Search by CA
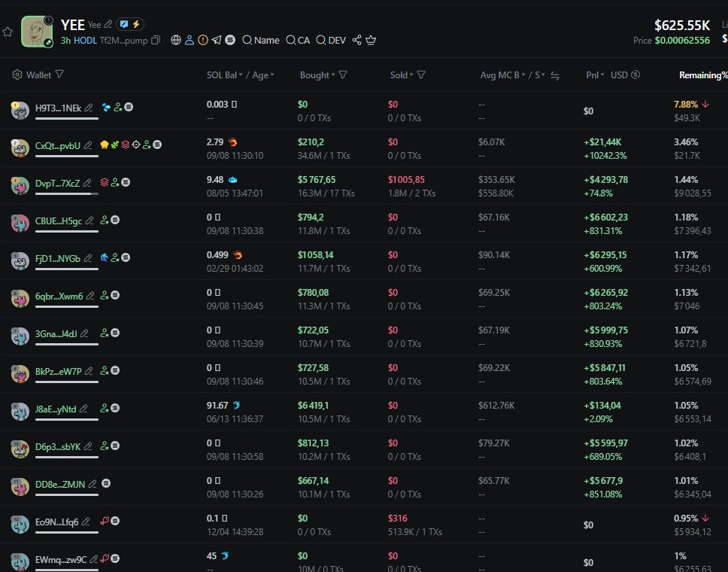This screenshot has height=572, width=728. [298, 41]
